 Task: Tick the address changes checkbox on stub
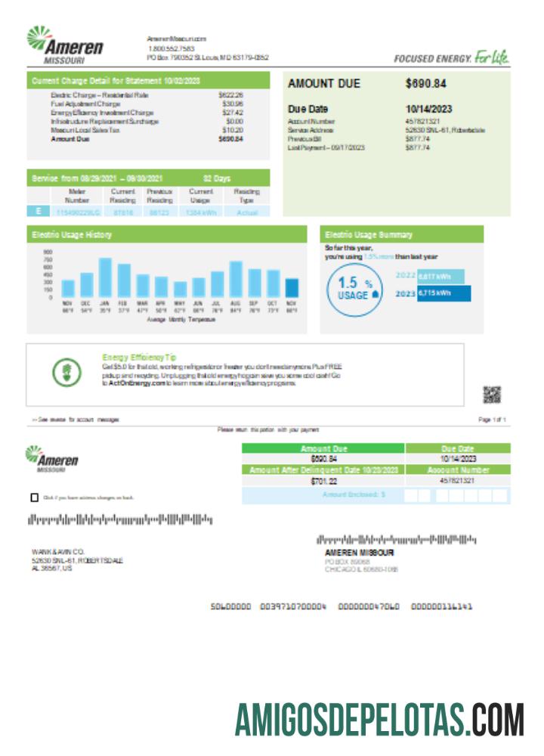pos(34,497)
